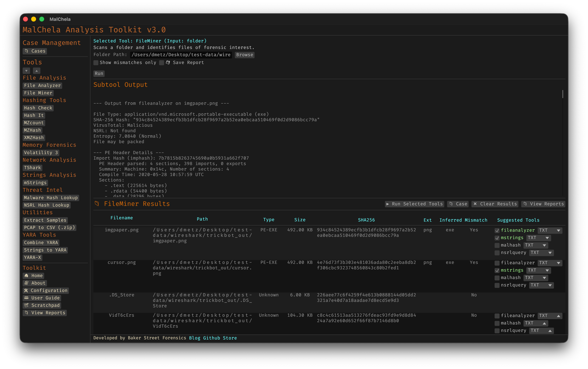Select the XMZHash tool
Screen dimensions: 588x369
pos(34,137)
